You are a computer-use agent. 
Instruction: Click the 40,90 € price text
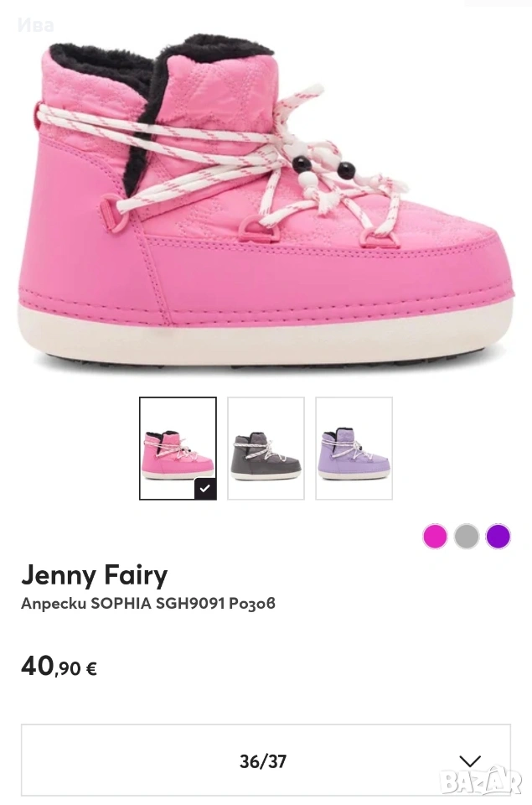[59, 667]
